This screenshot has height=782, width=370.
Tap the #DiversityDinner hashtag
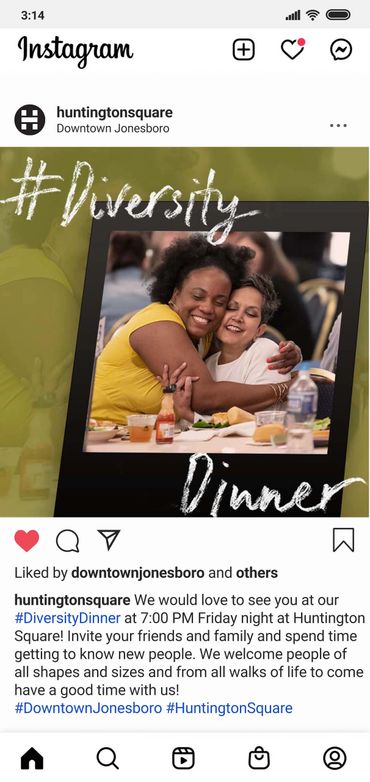(67, 618)
